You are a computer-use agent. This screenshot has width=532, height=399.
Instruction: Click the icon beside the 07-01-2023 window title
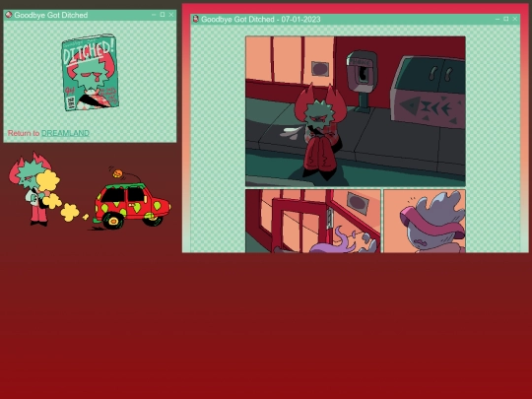[195, 19]
